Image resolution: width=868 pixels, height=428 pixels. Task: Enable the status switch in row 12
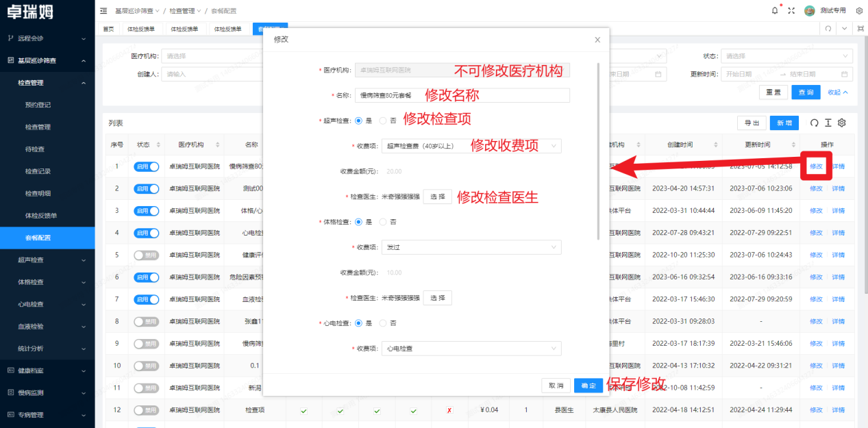pyautogui.click(x=147, y=410)
